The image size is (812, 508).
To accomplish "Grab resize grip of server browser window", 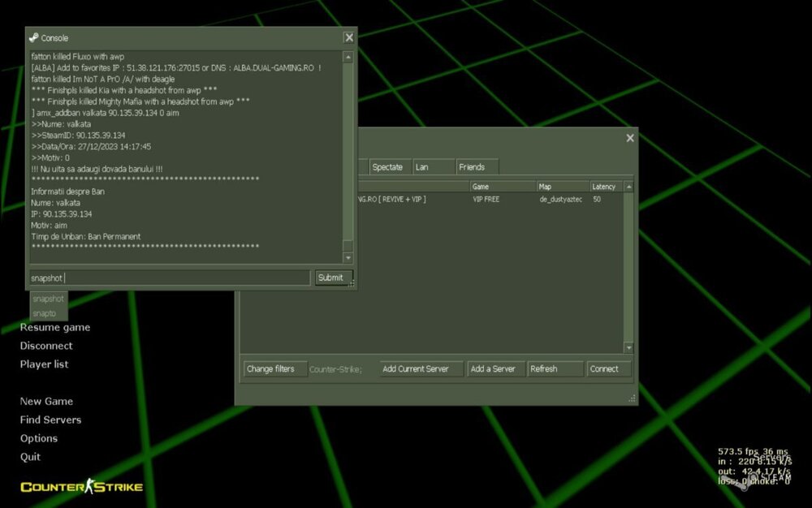I will pyautogui.click(x=632, y=398).
